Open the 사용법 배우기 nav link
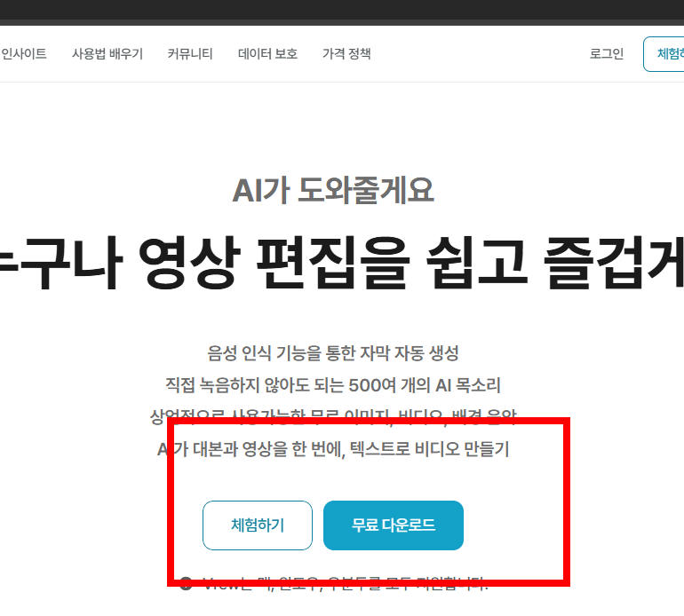This screenshot has width=684, height=616. point(107,53)
